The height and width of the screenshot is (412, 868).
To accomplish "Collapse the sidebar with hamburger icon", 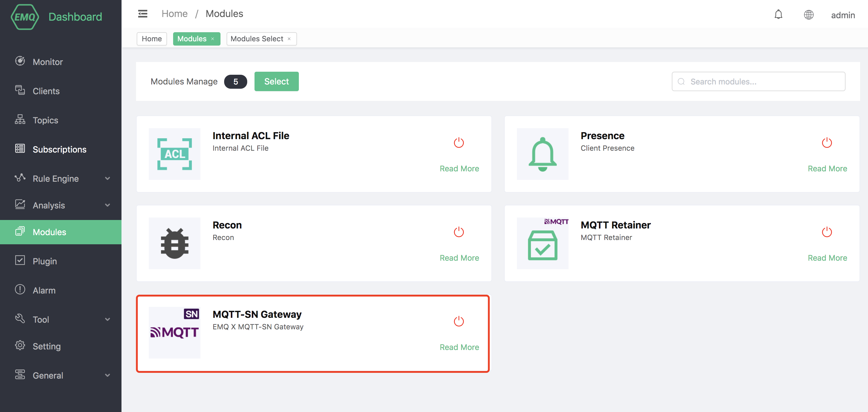I will [x=142, y=14].
